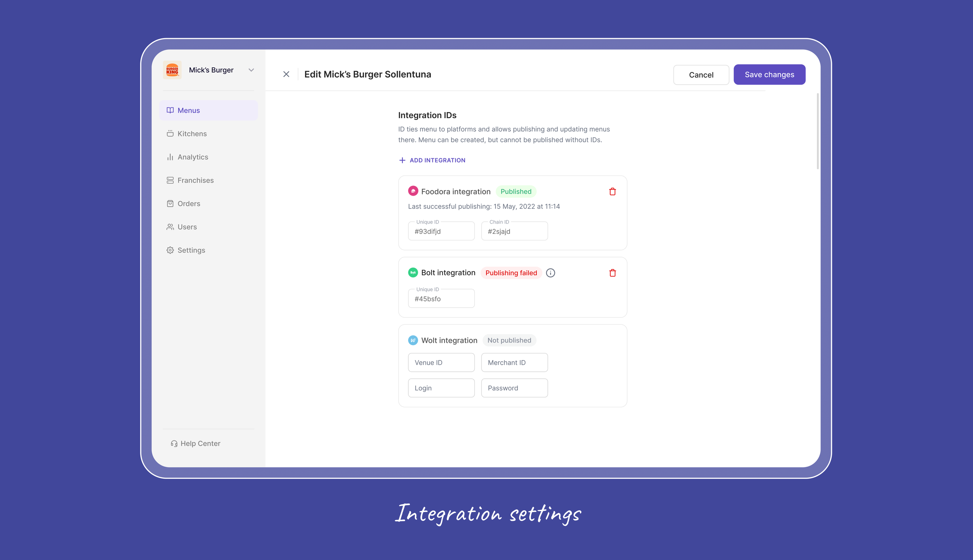Open the Help Center link
The image size is (973, 560).
tap(200, 444)
